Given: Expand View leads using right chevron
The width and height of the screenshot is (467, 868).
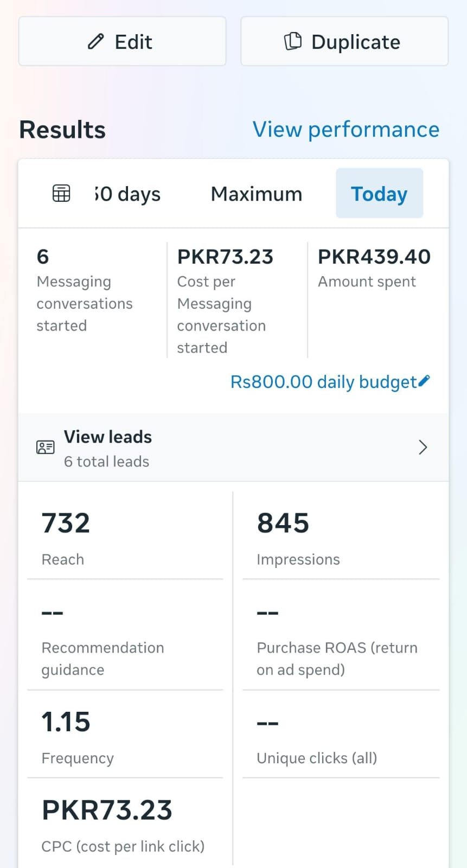Looking at the screenshot, I should click(423, 448).
